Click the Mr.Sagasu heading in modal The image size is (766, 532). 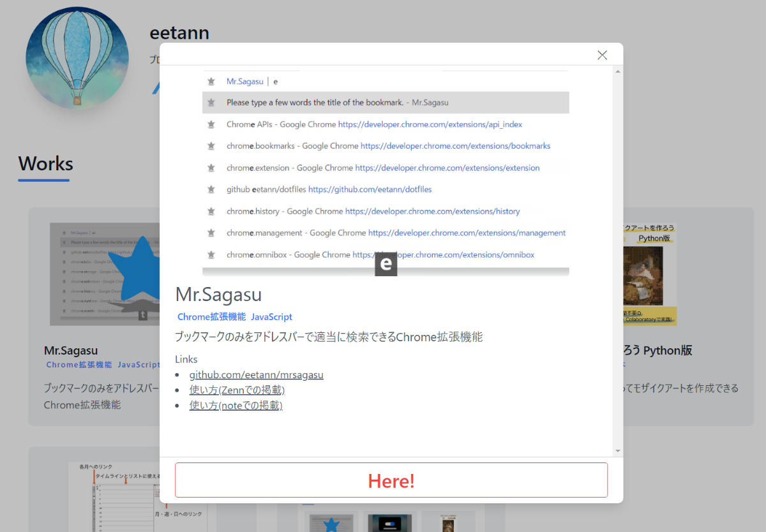coord(218,295)
